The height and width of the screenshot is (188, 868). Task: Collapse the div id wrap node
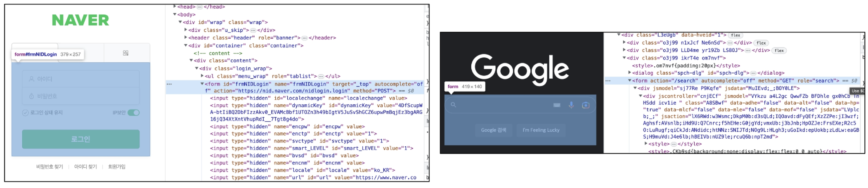point(180,22)
